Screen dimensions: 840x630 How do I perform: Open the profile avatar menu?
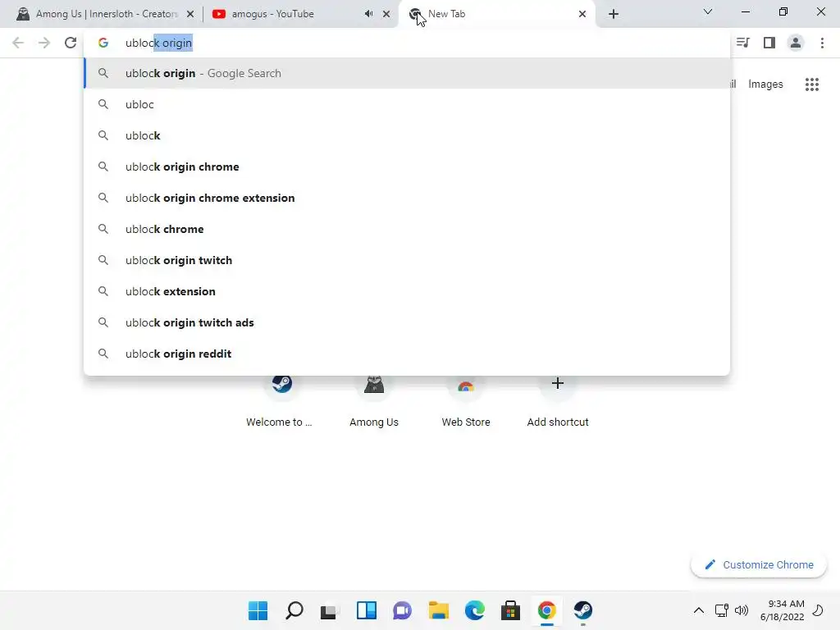[796, 43]
